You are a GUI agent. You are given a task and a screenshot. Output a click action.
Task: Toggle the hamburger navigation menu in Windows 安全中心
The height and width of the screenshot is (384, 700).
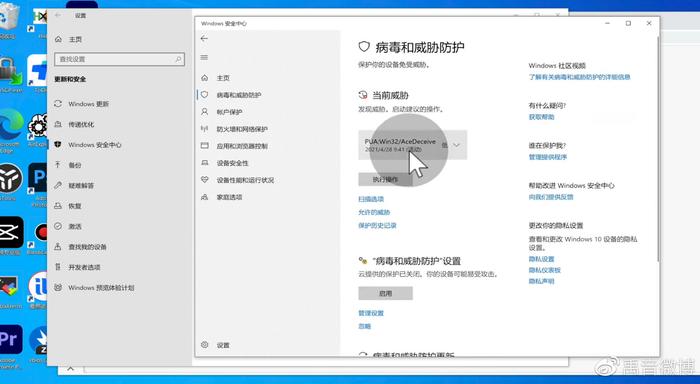coord(204,57)
